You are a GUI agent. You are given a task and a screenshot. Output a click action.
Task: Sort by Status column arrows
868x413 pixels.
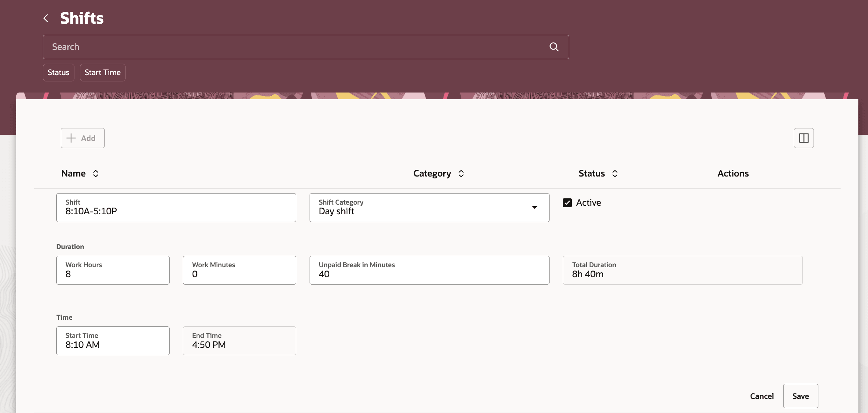(x=615, y=174)
